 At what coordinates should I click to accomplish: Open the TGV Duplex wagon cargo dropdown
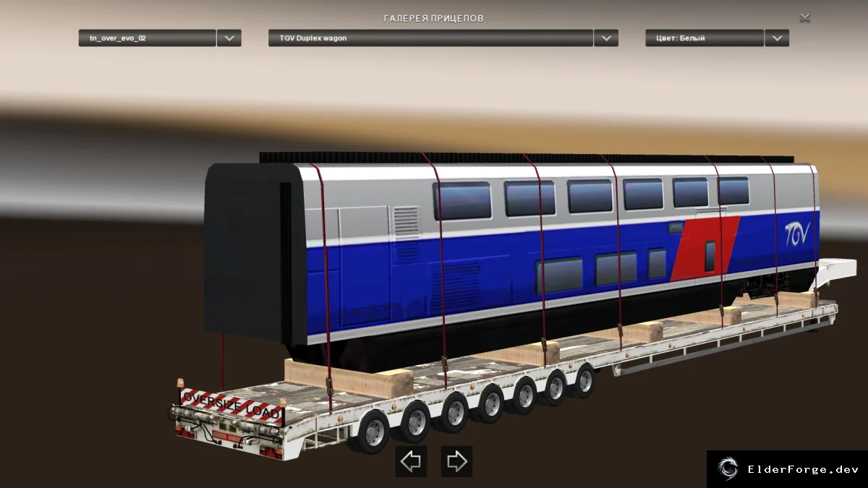pyautogui.click(x=431, y=38)
